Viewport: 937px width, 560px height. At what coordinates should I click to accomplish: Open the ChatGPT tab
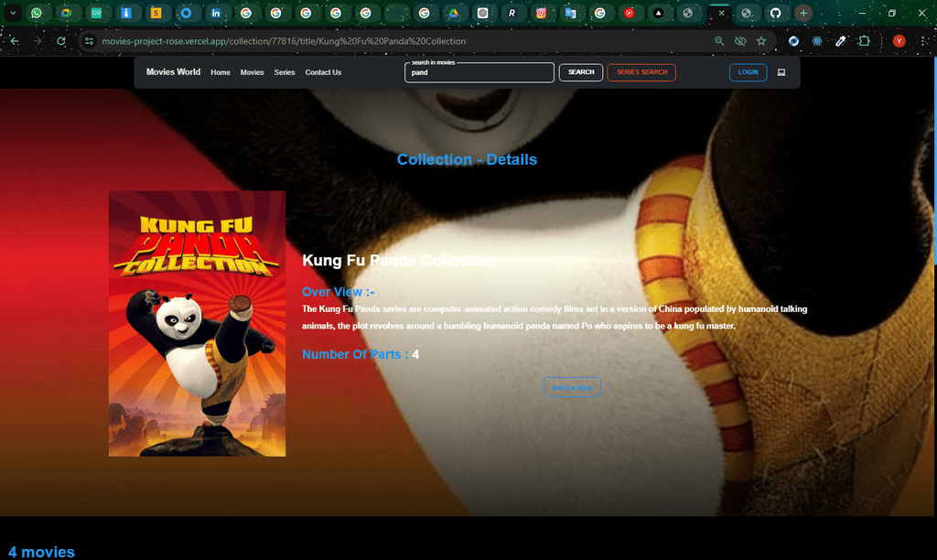483,13
